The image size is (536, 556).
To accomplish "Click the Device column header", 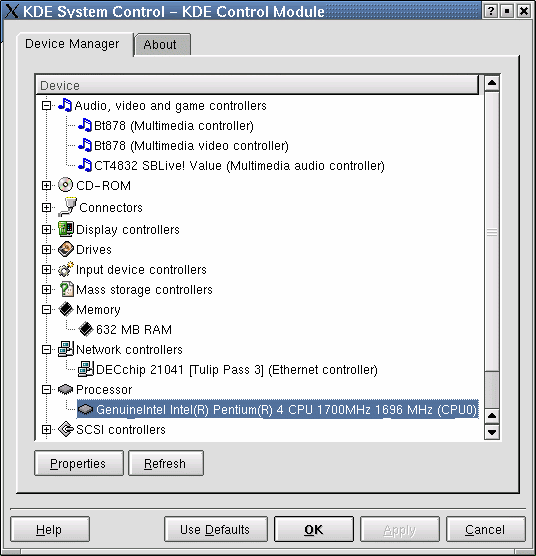I will pyautogui.click(x=257, y=85).
